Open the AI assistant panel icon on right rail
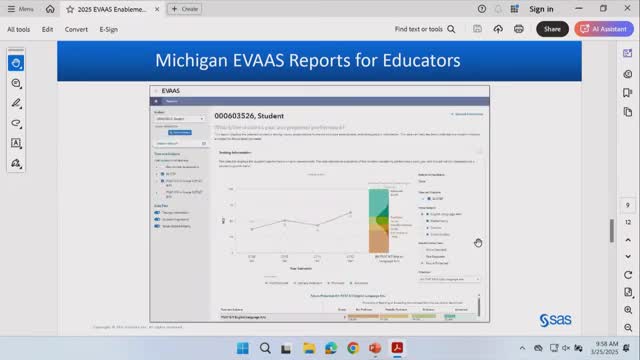 click(628, 53)
